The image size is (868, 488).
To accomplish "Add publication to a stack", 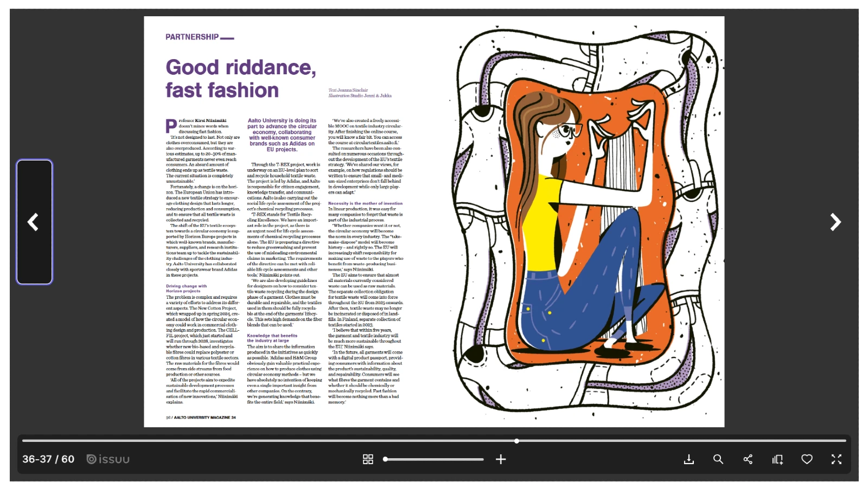I will (x=777, y=459).
